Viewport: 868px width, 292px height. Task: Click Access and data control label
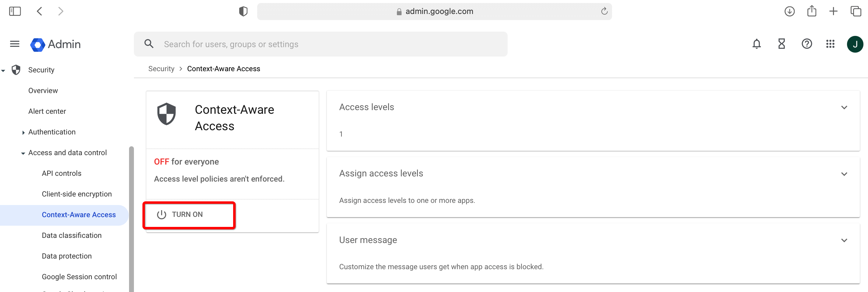[68, 153]
